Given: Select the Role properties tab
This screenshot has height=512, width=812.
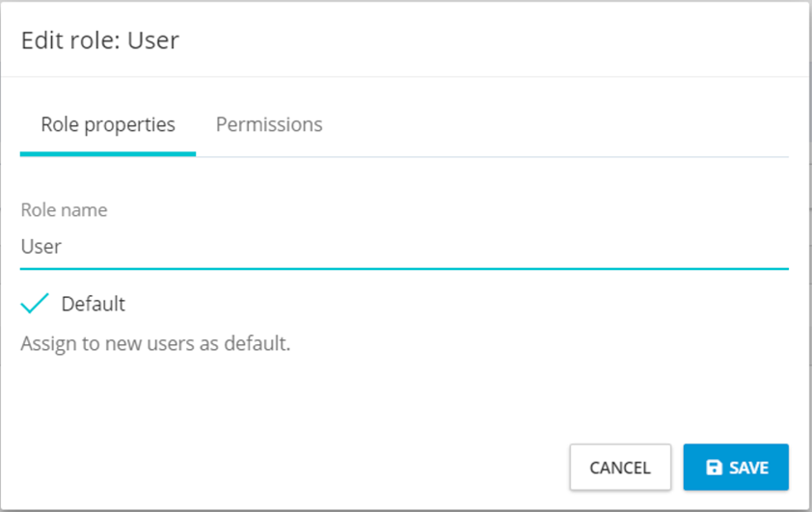Looking at the screenshot, I should tap(108, 124).
